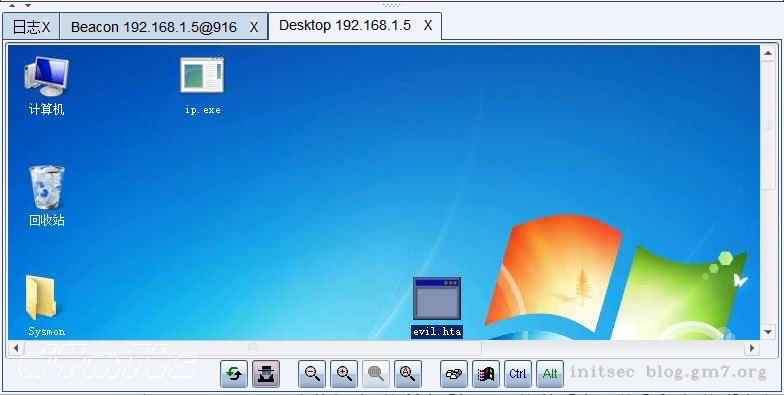The width and height of the screenshot is (784, 395).
Task: Toggle the Alt key lock button
Action: pos(550,374)
